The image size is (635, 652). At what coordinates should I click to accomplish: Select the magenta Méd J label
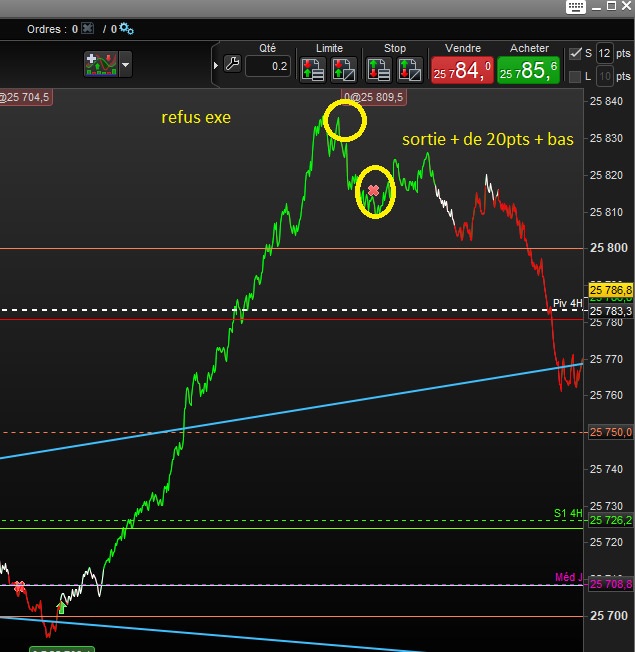point(568,577)
